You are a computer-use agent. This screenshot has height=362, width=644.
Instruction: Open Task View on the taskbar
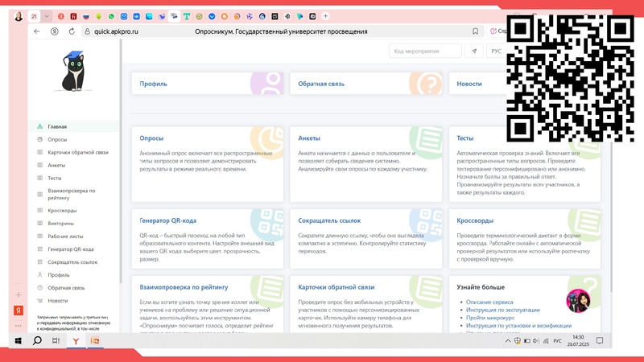pyautogui.click(x=56, y=340)
